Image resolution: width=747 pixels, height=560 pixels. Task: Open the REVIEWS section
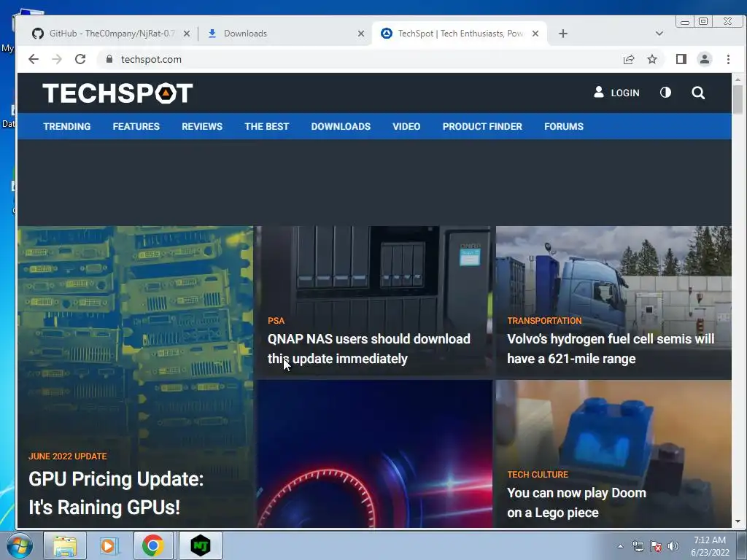[202, 126]
